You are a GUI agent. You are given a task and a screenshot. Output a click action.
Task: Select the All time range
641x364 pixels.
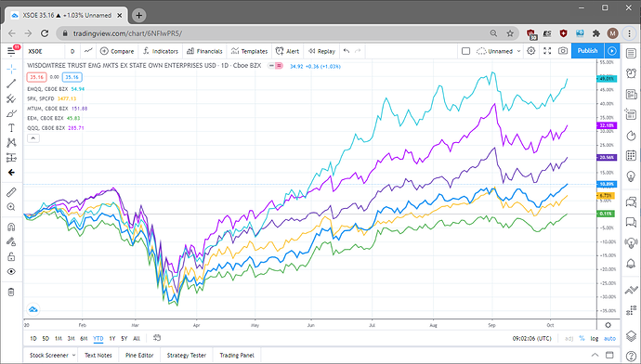pyautogui.click(x=137, y=338)
